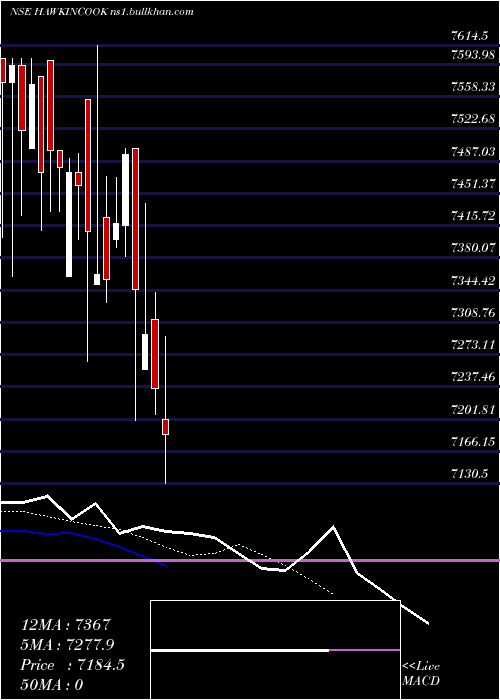Click the 7201.81 axis value
The image size is (500, 700).
pos(473,410)
